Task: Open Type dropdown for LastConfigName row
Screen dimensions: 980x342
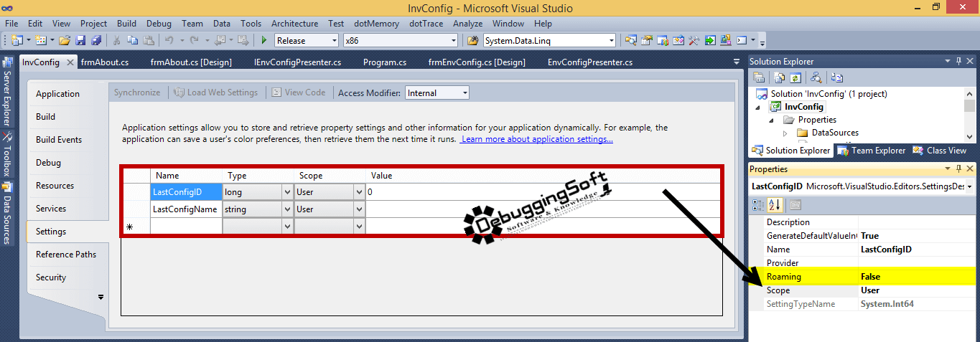Action: 287,209
